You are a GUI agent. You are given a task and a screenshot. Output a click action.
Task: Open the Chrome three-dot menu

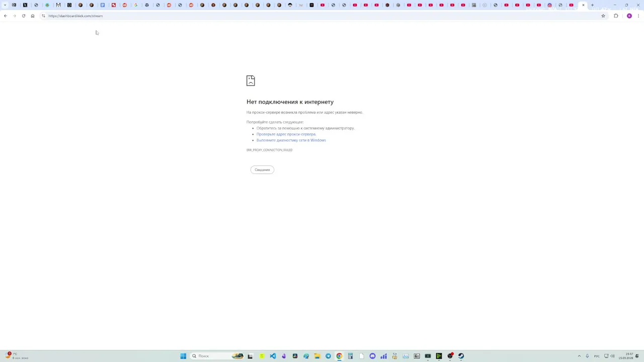638,16
